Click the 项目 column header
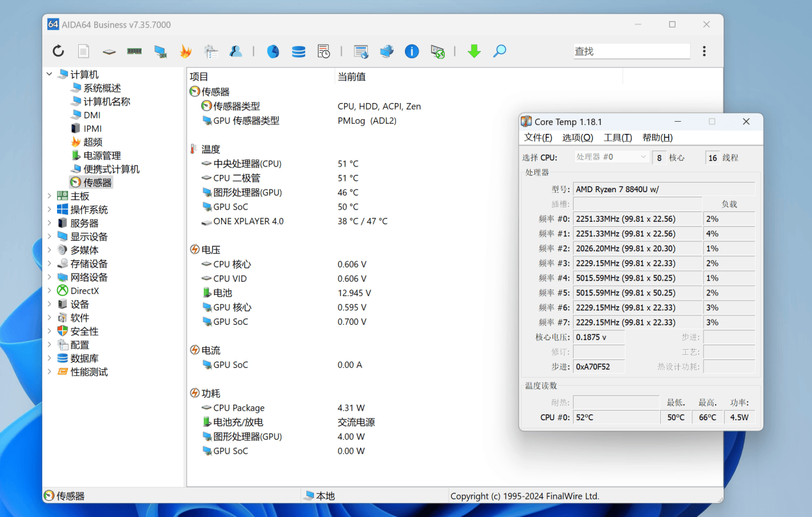The image size is (812, 517). 261,77
